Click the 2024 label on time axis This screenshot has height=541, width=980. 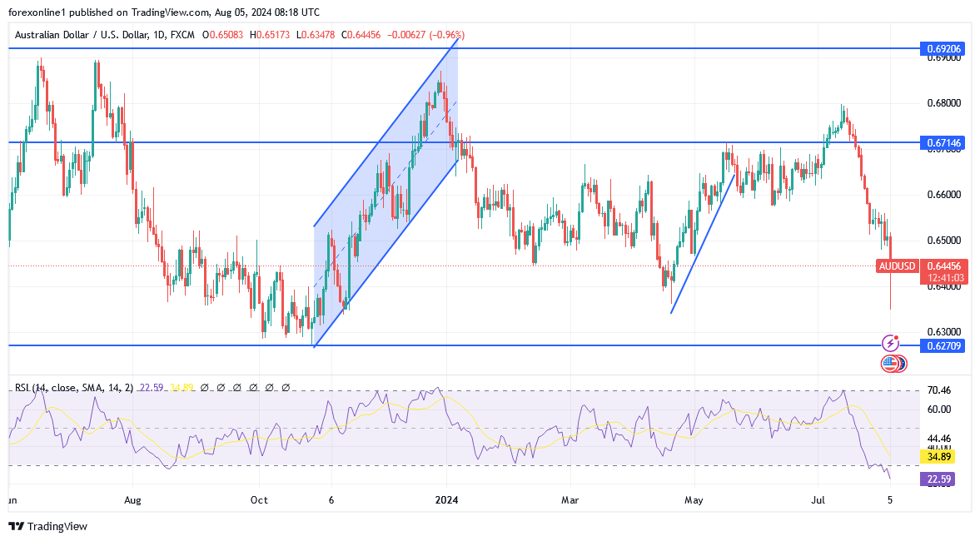click(447, 500)
